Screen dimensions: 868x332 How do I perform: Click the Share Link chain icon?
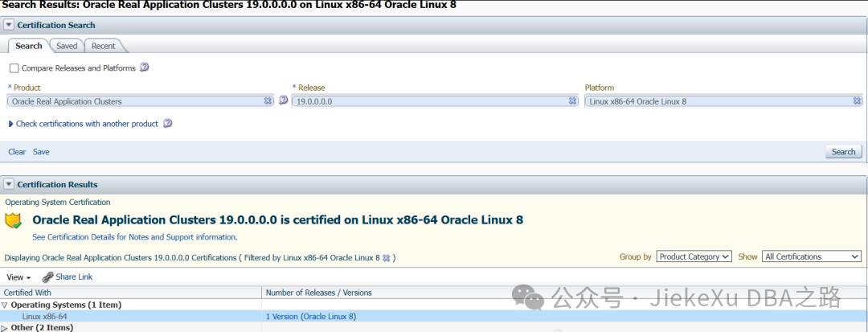click(x=48, y=277)
